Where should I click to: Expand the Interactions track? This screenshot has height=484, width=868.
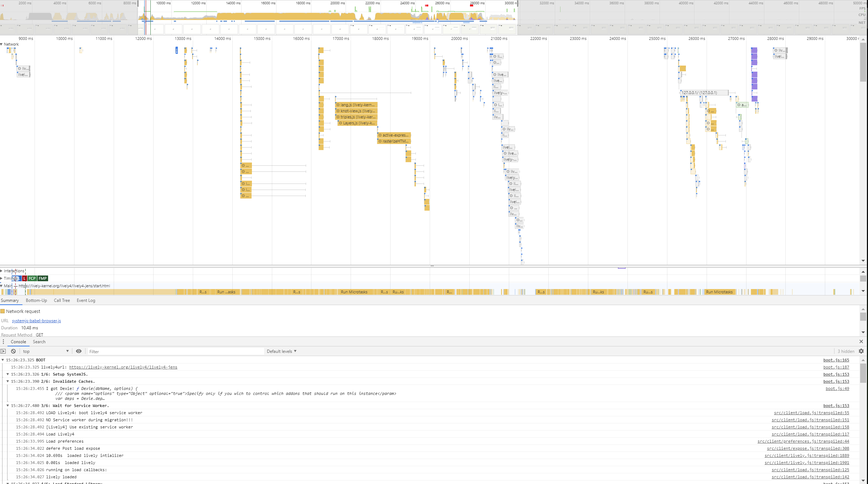(2, 271)
